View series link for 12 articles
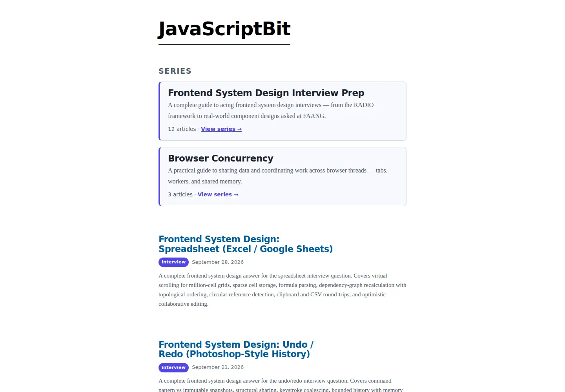The width and height of the screenshot is (565, 392). 221,129
